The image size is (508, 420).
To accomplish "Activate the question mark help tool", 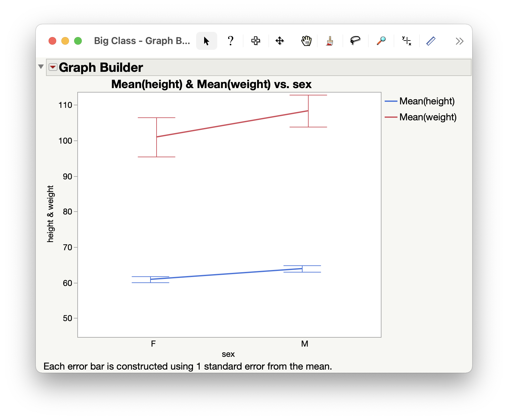I will [x=230, y=41].
